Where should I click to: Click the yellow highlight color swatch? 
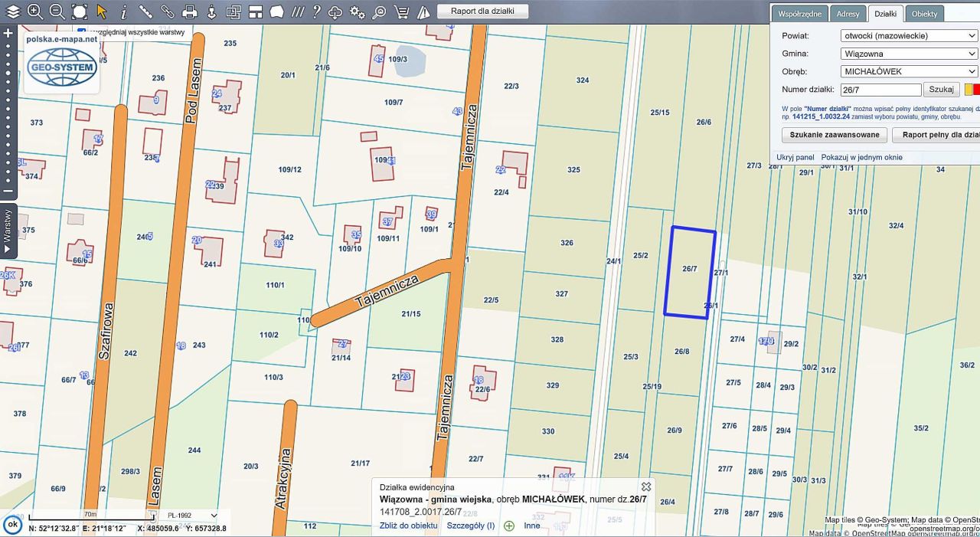(x=968, y=90)
